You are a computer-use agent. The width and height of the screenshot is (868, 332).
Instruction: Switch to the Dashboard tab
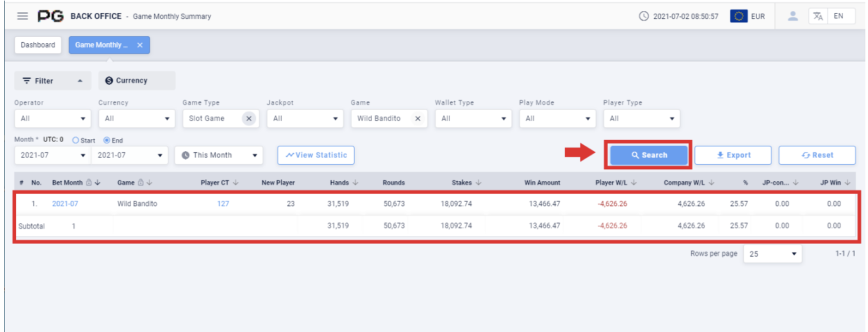point(38,45)
